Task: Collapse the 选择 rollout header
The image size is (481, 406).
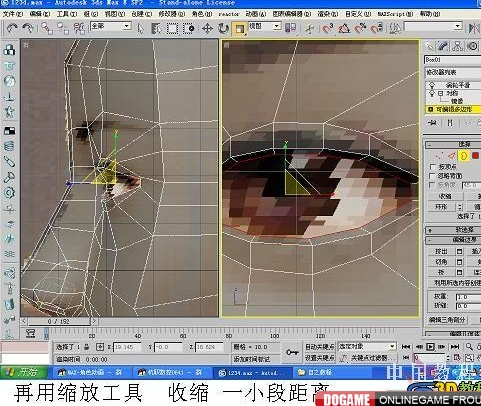Action: (x=453, y=144)
